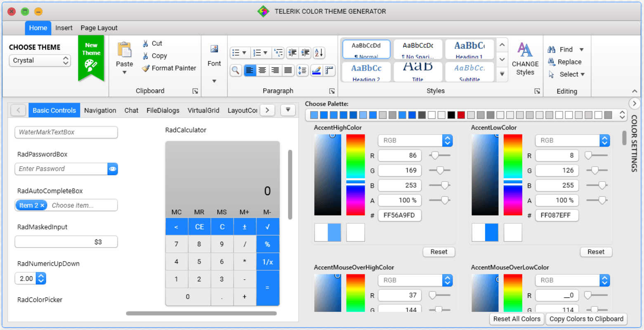Click the AccentLowColor hue spectrum bar

513,175
